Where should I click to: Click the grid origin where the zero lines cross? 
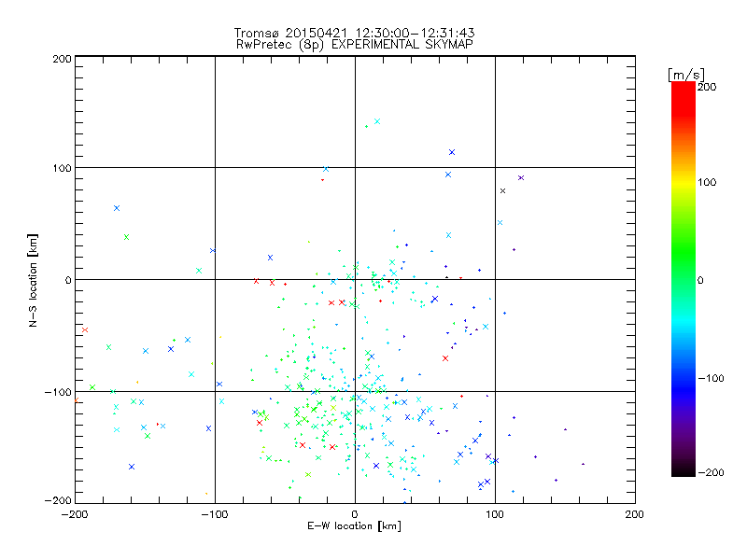[x=355, y=279]
